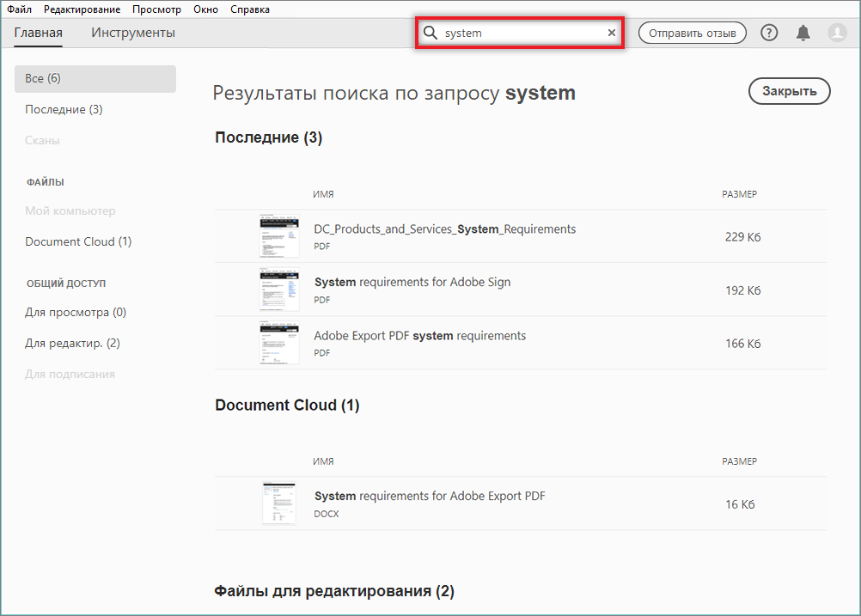The width and height of the screenshot is (861, 616).
Task: Switch to the Главная tab
Action: pyautogui.click(x=38, y=33)
